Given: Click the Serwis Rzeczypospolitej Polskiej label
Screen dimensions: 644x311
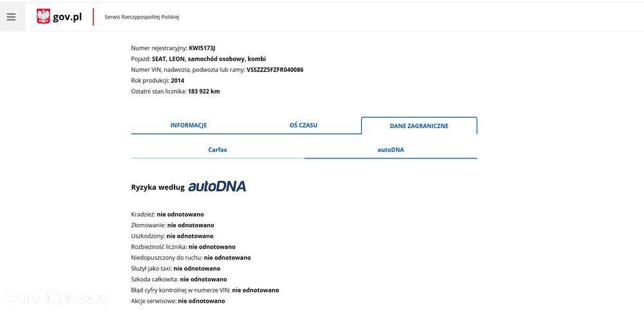Looking at the screenshot, I should click(142, 17).
